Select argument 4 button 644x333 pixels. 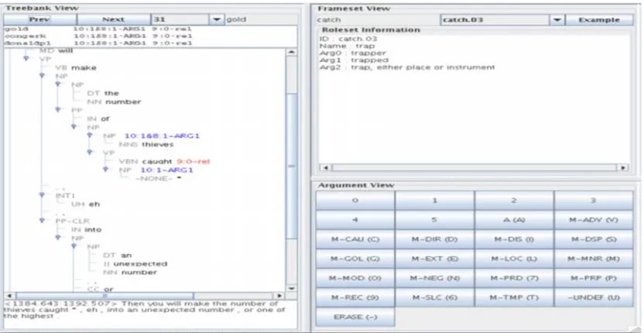tap(355, 219)
